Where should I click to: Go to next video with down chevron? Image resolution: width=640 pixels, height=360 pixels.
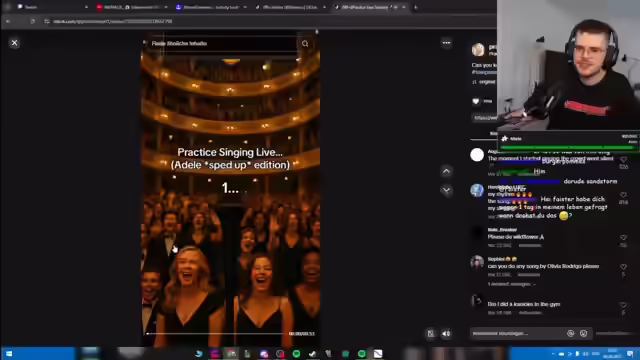point(446,190)
